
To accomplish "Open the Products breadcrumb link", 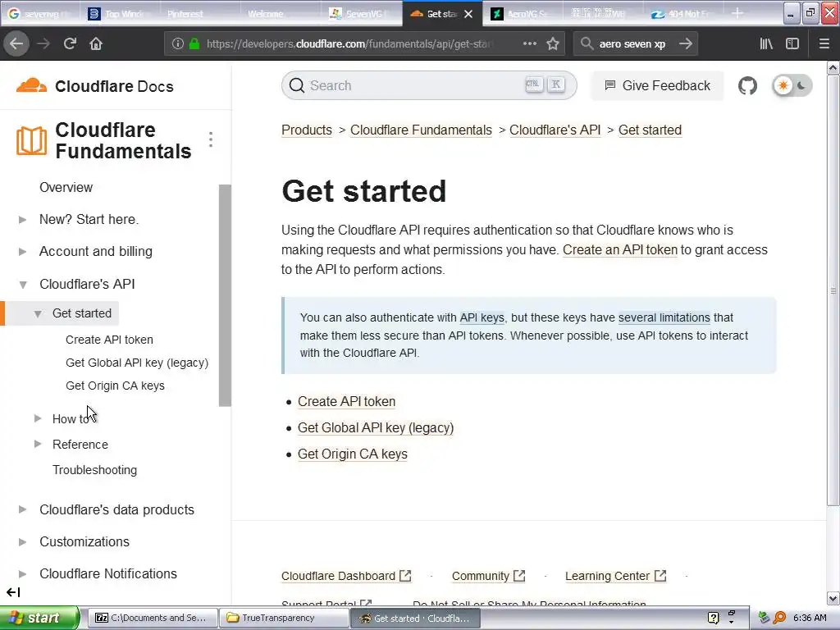I will point(307,130).
